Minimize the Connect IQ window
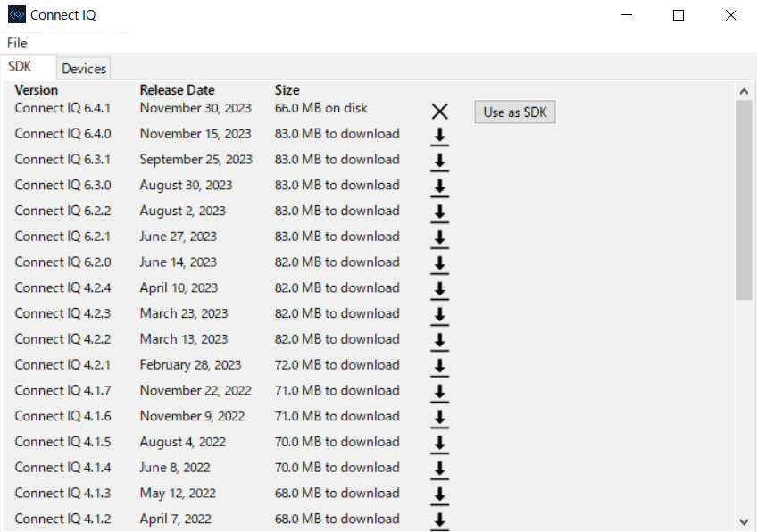 [x=627, y=15]
